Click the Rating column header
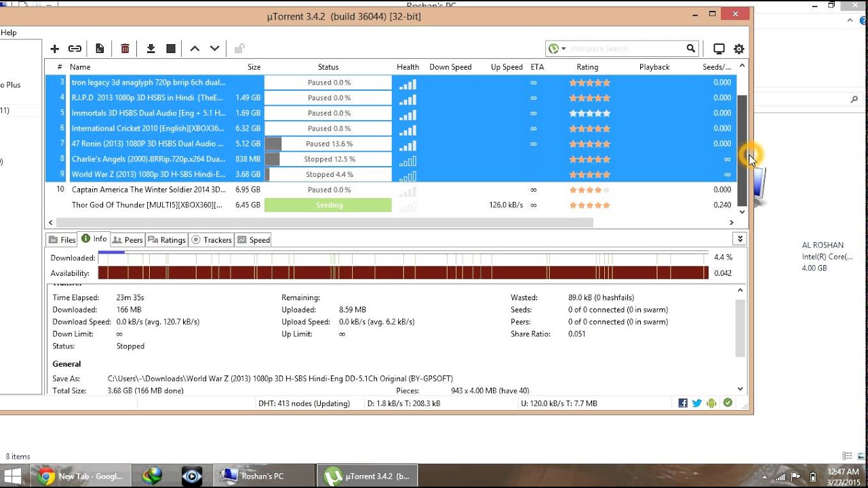868x488 pixels. (x=587, y=67)
